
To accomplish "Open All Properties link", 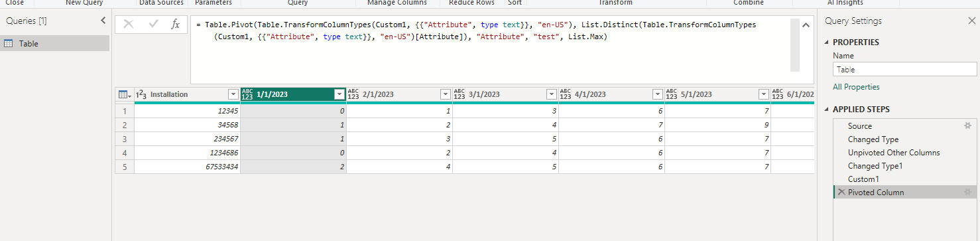I will (856, 87).
